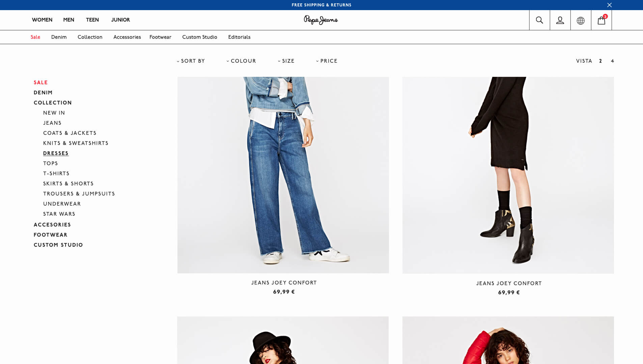Viewport: 643px width, 364px height.
Task: Open the red jacket model product image
Action: [x=508, y=340]
